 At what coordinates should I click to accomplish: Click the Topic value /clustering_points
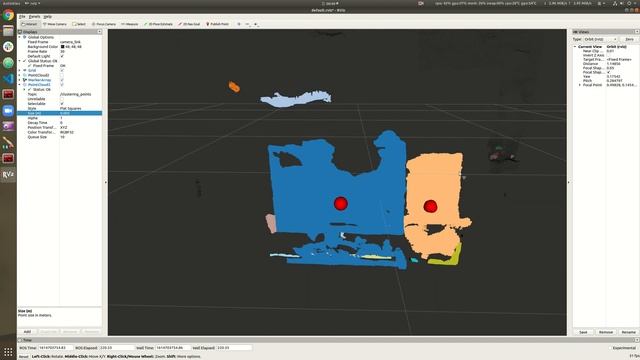(76, 94)
